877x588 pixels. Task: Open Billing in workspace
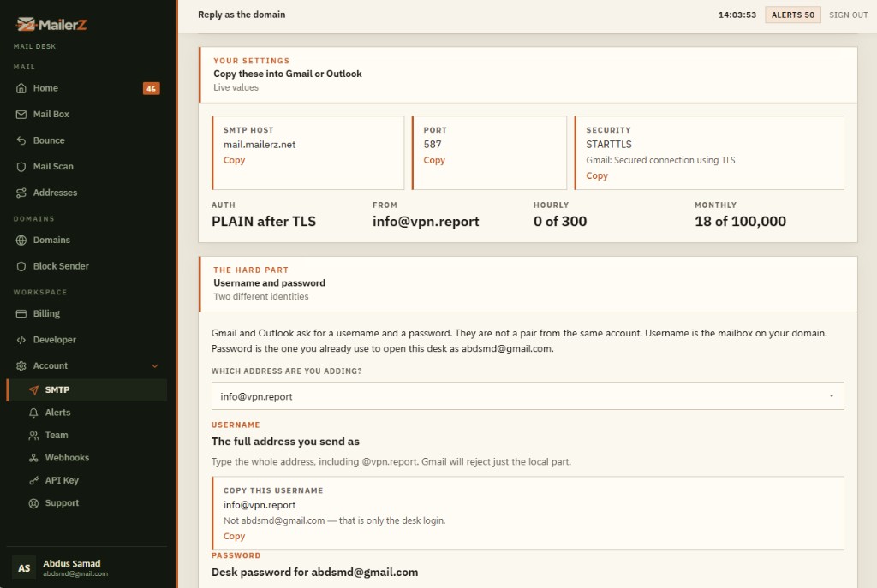pyautogui.click(x=87, y=313)
